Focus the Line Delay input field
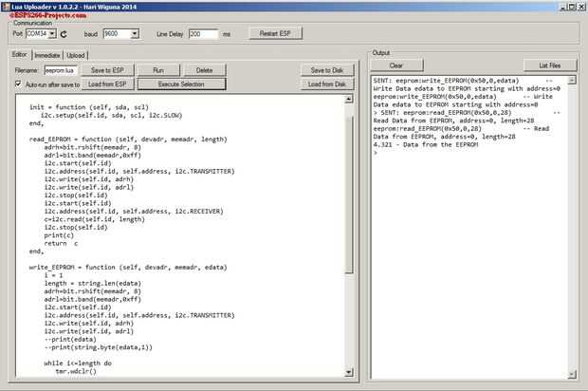 (x=203, y=34)
